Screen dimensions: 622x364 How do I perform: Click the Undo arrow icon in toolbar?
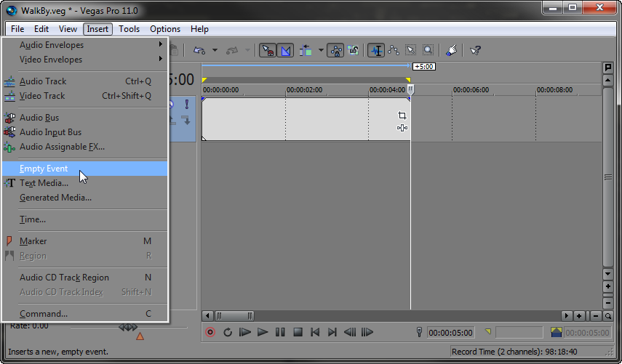click(x=199, y=50)
